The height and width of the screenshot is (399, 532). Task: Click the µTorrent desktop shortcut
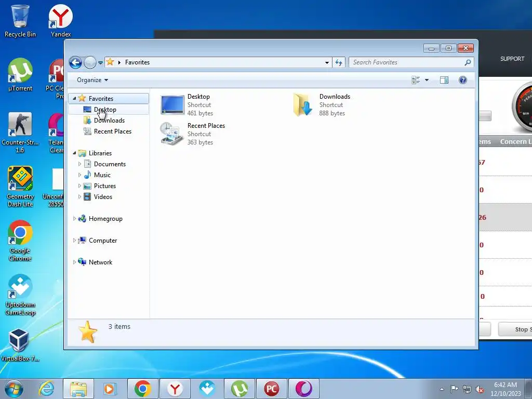click(20, 75)
